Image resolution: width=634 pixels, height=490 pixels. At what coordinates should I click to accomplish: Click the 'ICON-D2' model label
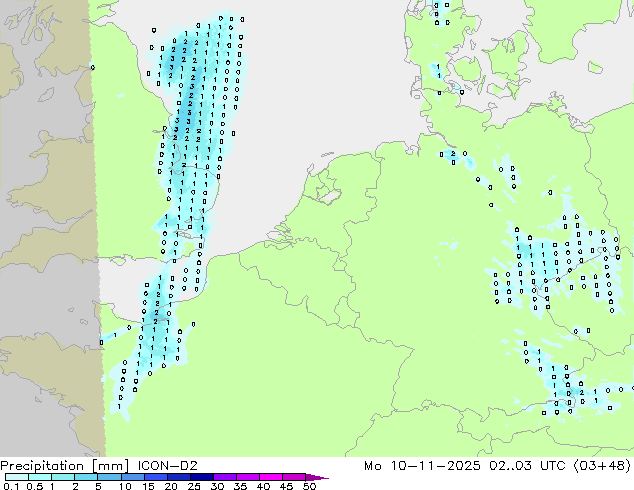click(167, 466)
